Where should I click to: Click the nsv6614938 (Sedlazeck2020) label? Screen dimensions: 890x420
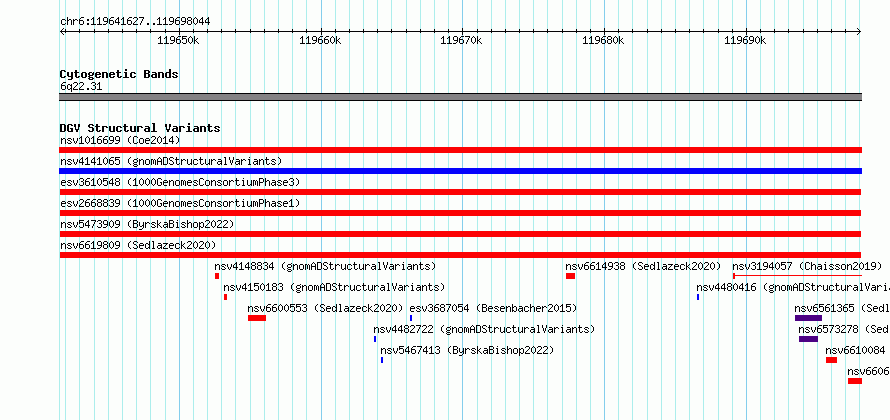click(x=643, y=266)
